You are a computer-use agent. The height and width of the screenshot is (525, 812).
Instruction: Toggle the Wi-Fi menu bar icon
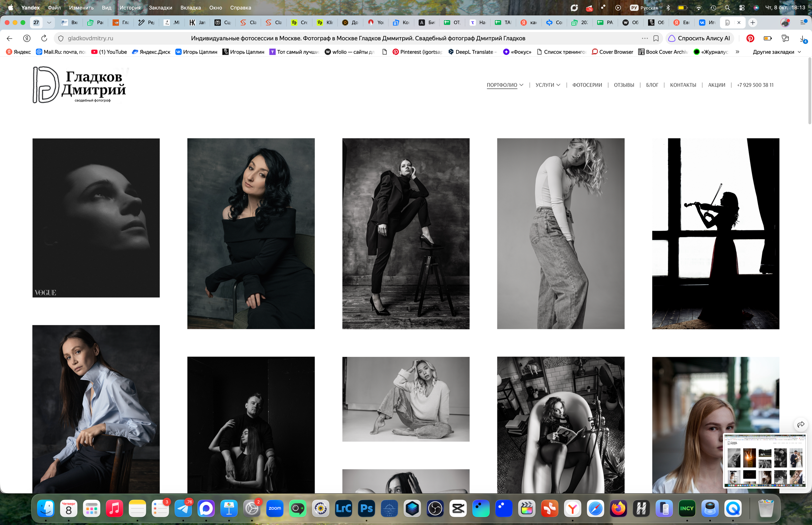coord(698,8)
